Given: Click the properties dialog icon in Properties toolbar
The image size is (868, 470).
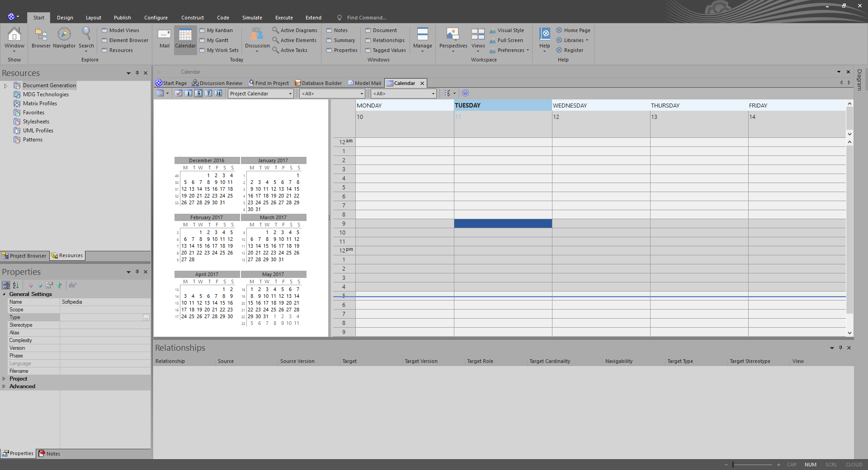Looking at the screenshot, I should tap(49, 285).
